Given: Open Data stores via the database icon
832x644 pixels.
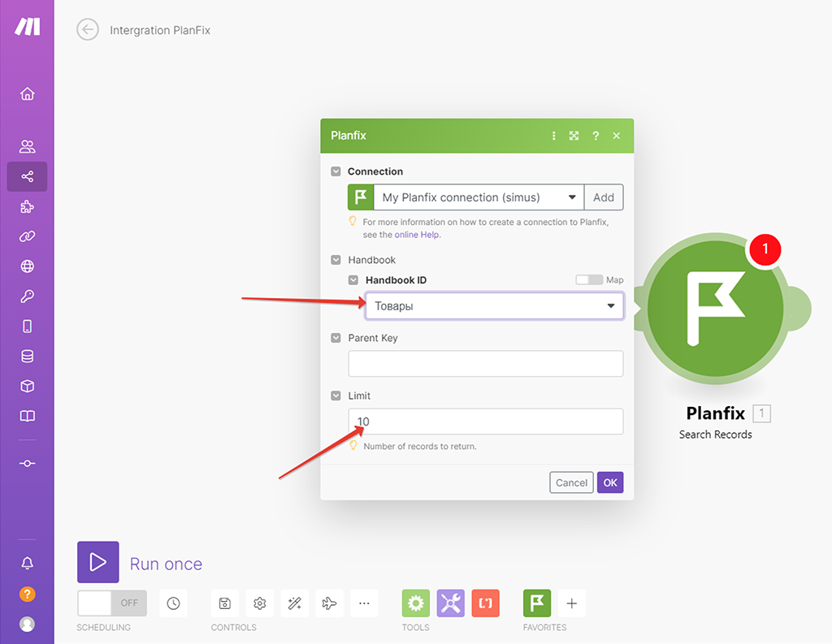Looking at the screenshot, I should [27, 356].
